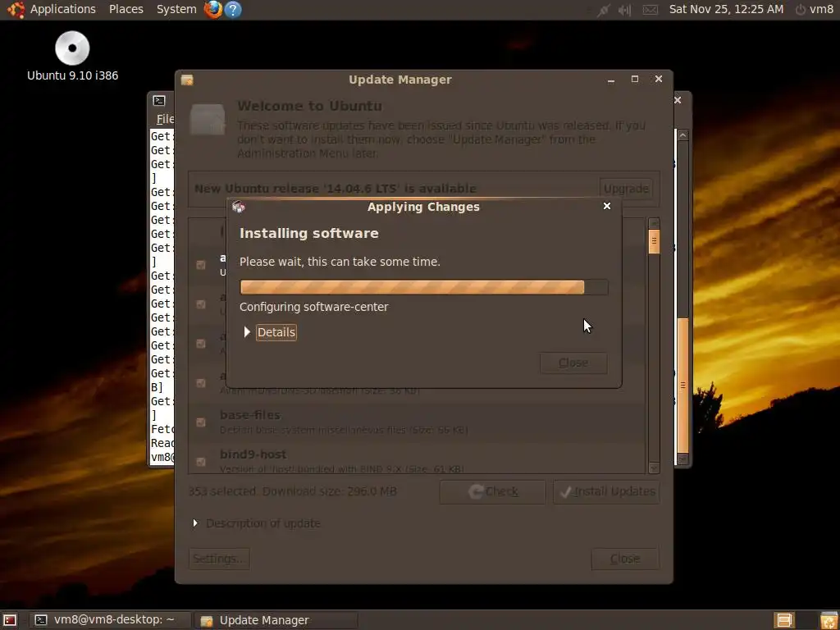Viewport: 840px width, 630px height.
Task: Click the Update Manager title bar icon
Action: coord(187,80)
